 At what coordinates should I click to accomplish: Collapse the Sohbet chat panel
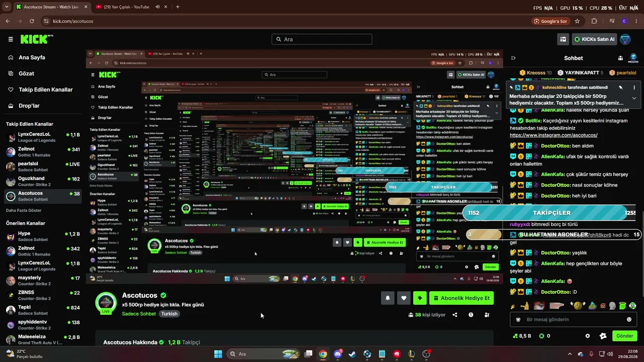tap(513, 58)
